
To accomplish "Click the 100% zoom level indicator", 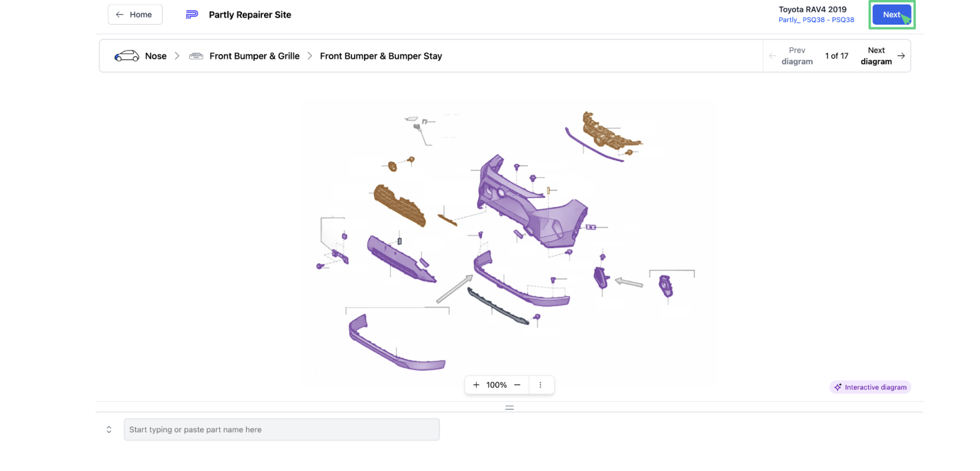I will click(496, 385).
